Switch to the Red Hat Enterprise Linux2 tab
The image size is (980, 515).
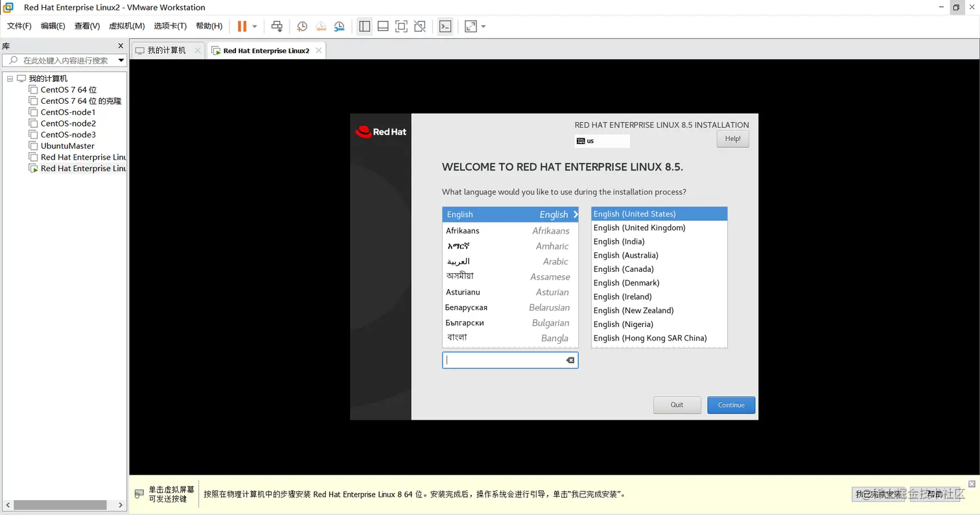pos(266,51)
